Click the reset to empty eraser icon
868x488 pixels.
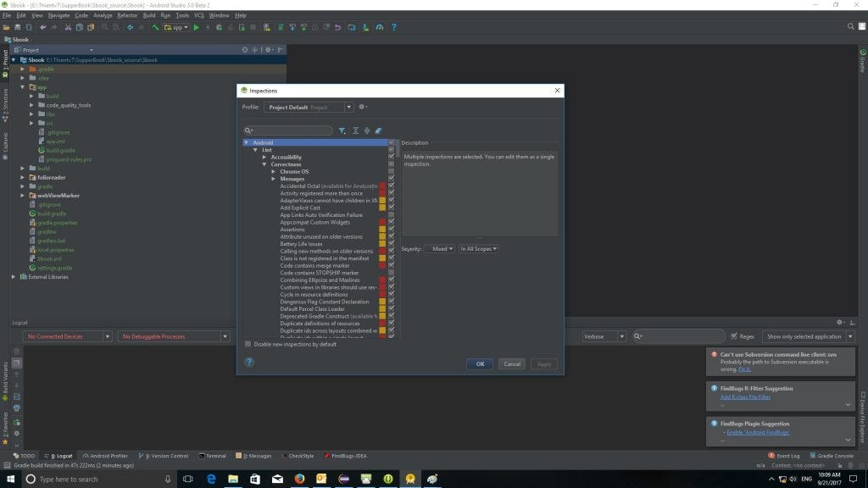click(x=378, y=130)
